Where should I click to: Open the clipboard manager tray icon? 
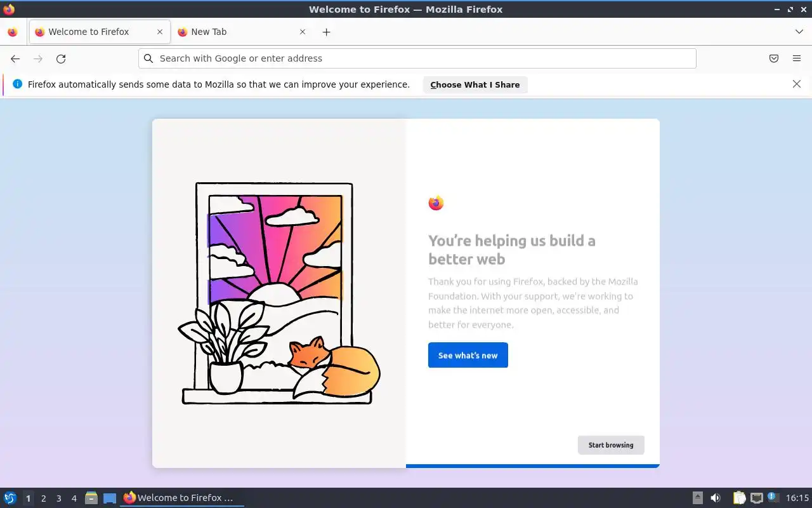(x=739, y=498)
